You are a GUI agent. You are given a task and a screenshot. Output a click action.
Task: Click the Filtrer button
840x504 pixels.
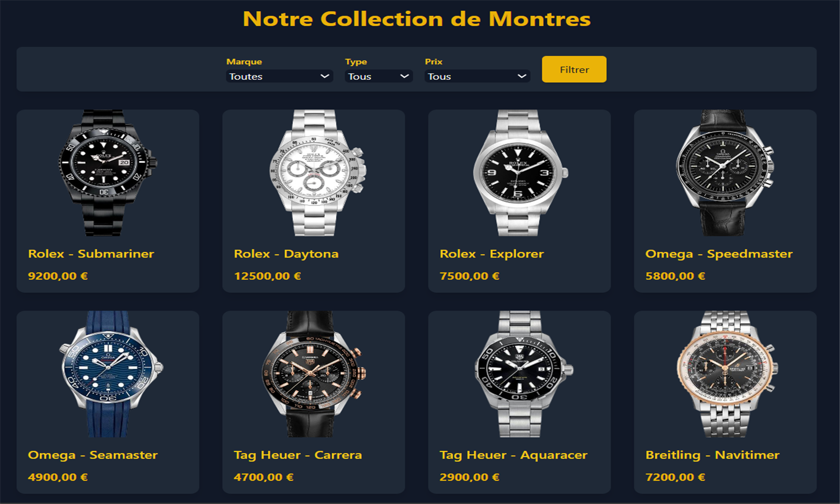click(574, 69)
